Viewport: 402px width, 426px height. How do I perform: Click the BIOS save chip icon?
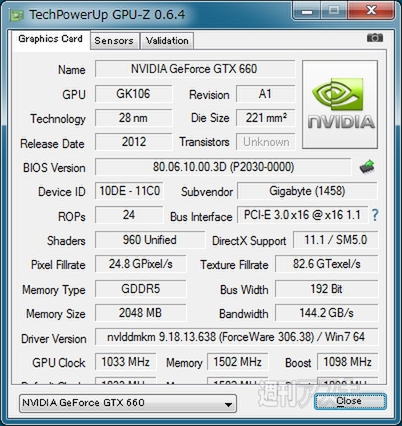pyautogui.click(x=367, y=167)
